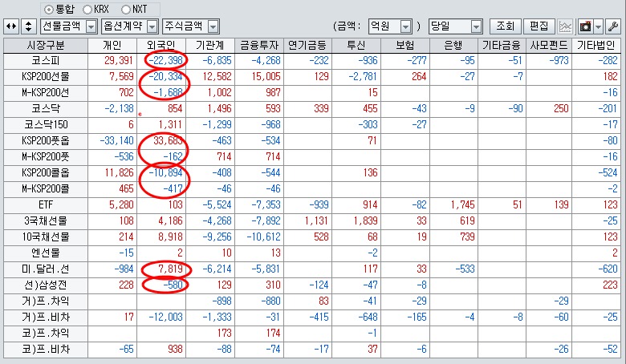
Task: Expand the 당일 period dropdown
Action: (477, 26)
